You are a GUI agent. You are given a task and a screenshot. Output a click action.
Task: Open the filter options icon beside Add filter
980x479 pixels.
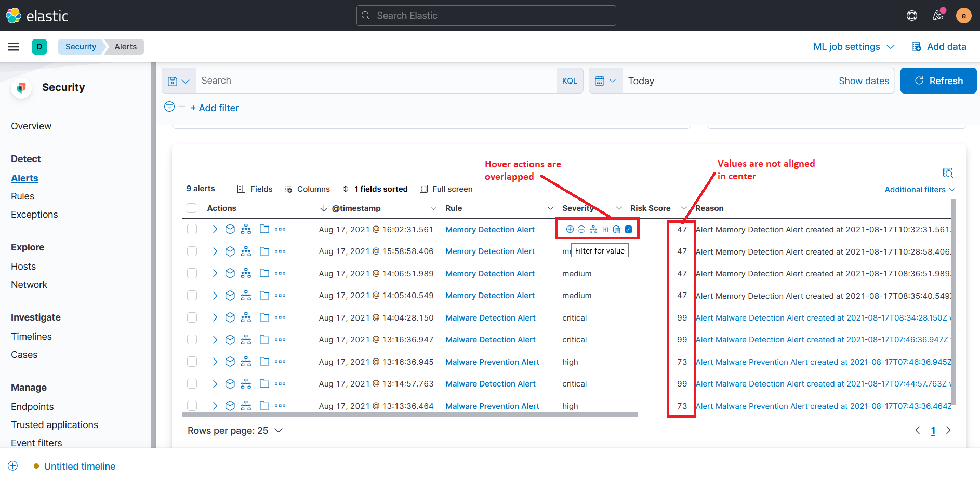click(x=169, y=107)
